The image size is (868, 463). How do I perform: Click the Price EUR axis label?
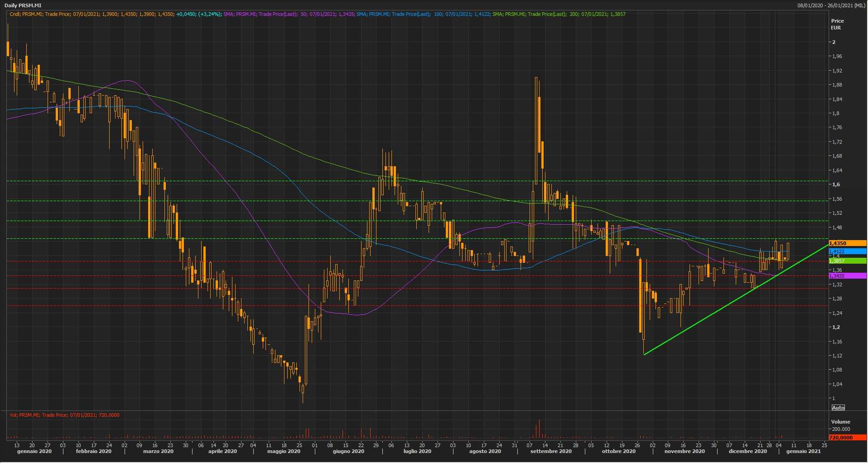click(x=837, y=24)
